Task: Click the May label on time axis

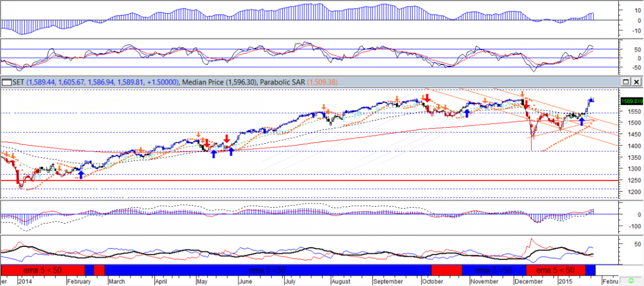Action: point(202,281)
